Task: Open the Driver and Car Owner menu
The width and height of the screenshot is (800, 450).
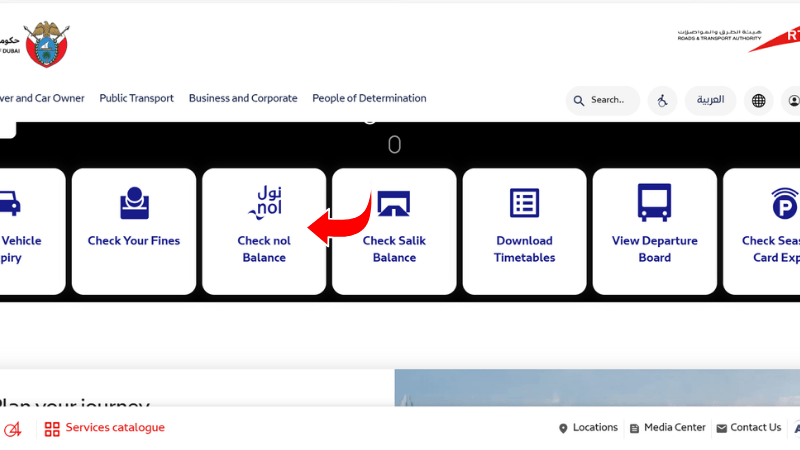Action: point(42,98)
